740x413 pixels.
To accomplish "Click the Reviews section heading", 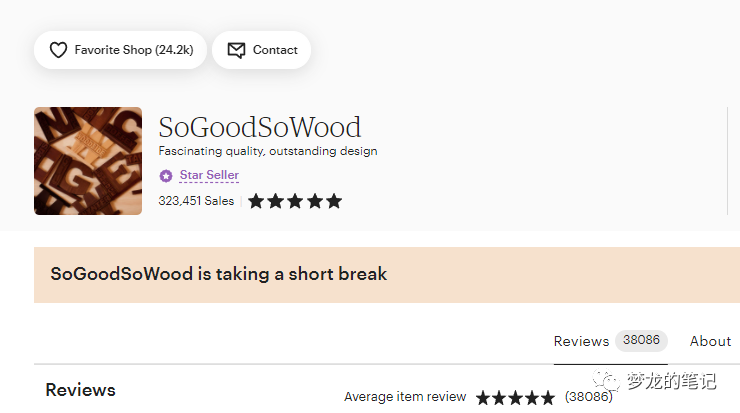I will click(x=80, y=390).
